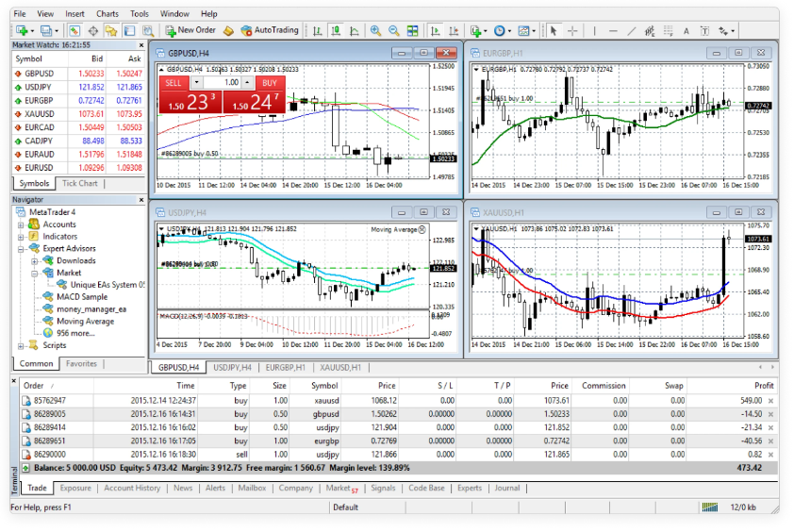Toggle the Terminal panel icon
The height and width of the screenshot is (532, 794).
point(129,31)
